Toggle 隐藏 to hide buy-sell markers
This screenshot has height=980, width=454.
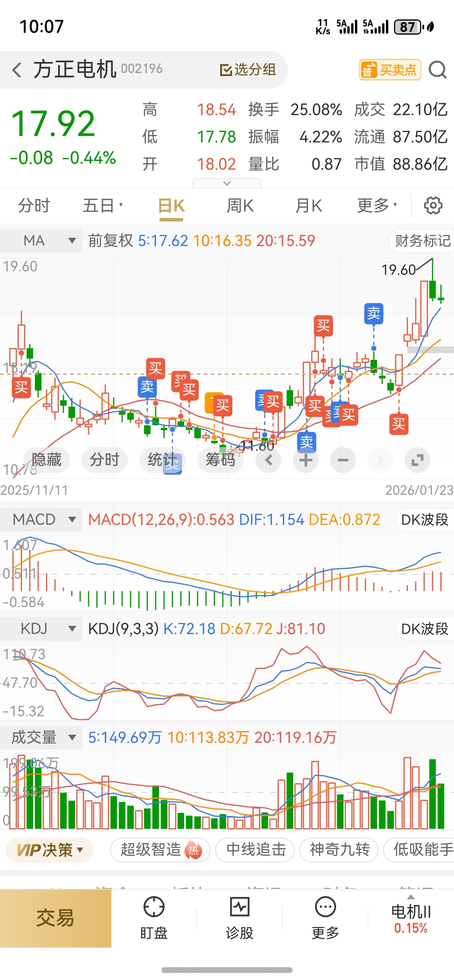tap(46, 460)
